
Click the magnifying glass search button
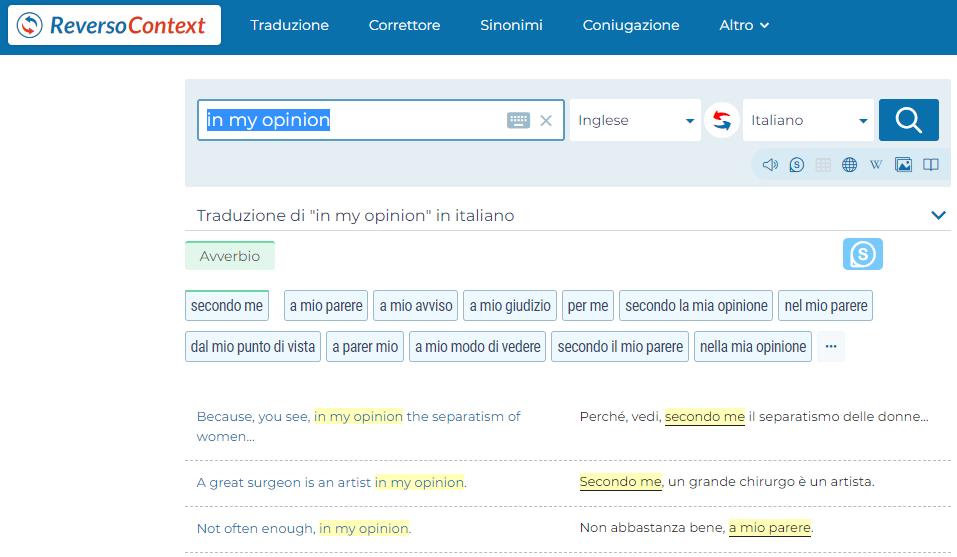(908, 120)
